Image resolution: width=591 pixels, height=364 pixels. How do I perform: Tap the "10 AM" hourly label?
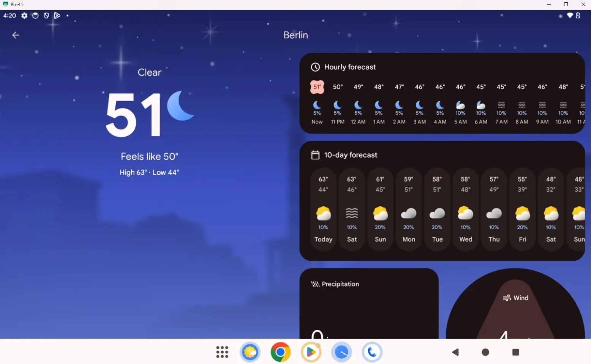[563, 122]
